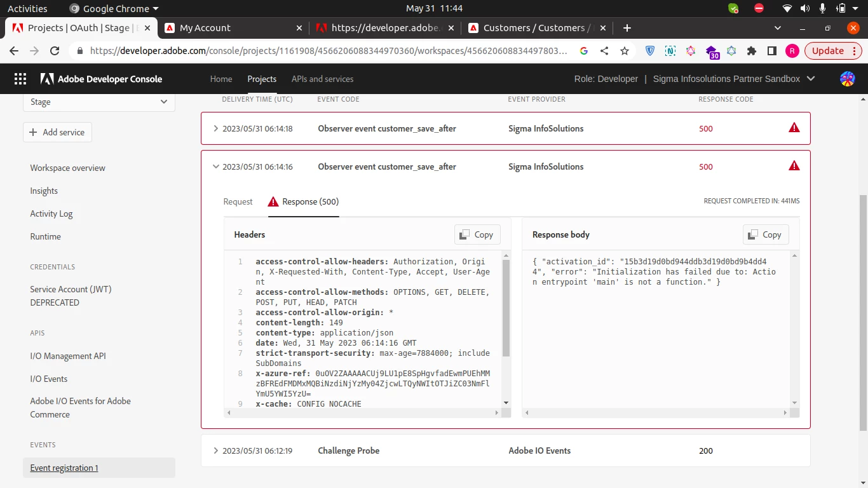Open Activity Log in sidebar

(x=51, y=213)
